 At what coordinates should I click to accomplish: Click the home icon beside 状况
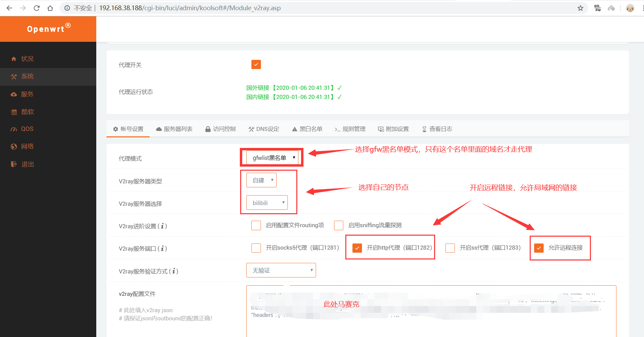coord(14,59)
